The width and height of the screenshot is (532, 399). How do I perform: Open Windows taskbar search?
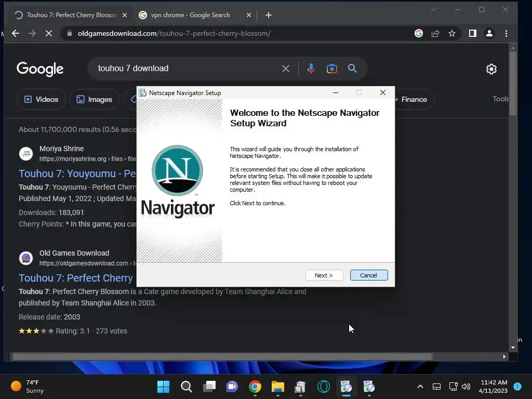(187, 387)
